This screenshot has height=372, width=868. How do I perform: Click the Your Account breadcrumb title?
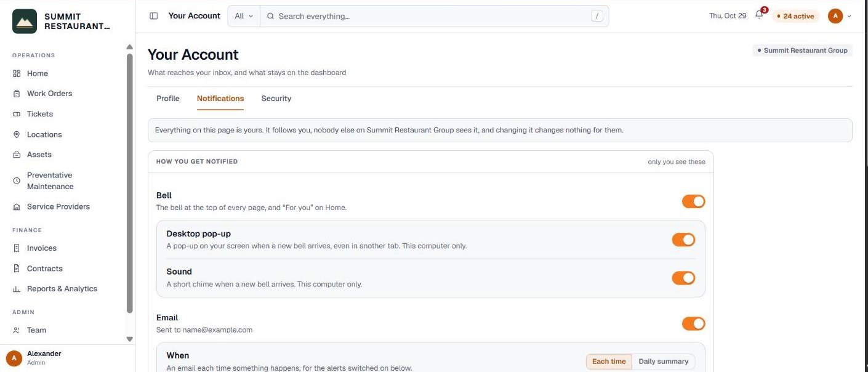point(195,16)
